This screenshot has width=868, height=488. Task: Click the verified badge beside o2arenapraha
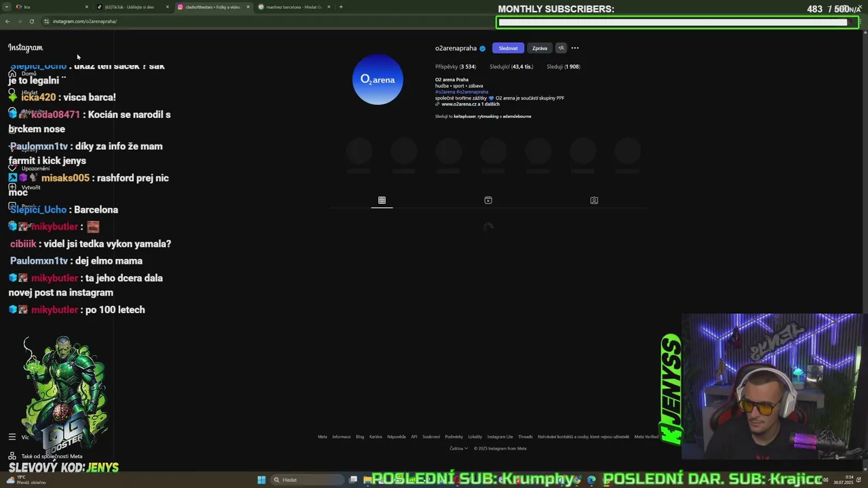pos(483,48)
